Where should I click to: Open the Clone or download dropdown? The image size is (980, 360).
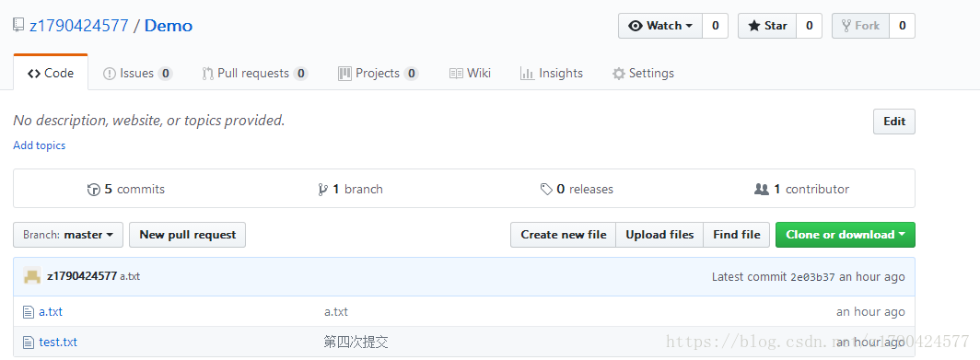click(x=845, y=235)
